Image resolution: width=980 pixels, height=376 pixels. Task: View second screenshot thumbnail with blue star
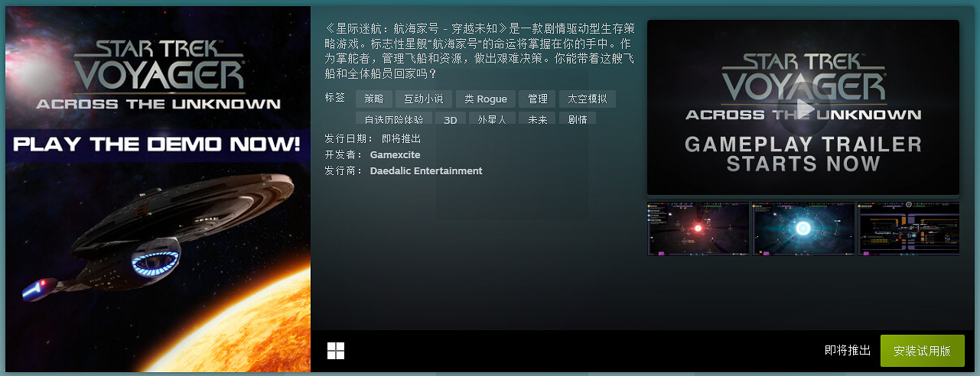point(803,229)
